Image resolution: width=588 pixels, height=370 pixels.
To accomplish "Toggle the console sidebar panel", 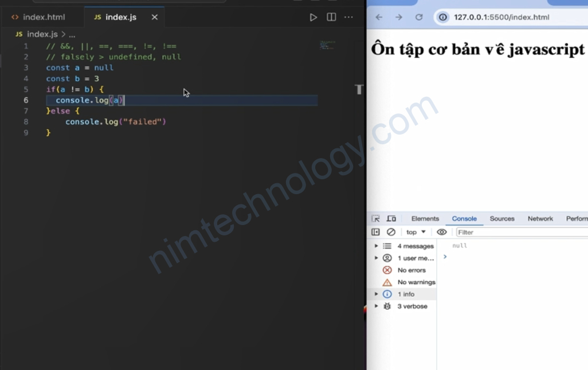I will click(x=375, y=232).
